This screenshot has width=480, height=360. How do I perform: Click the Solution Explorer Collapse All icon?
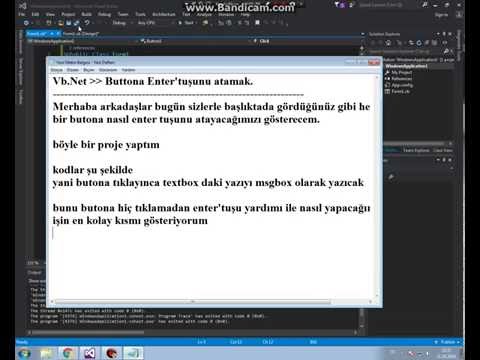coord(426,43)
